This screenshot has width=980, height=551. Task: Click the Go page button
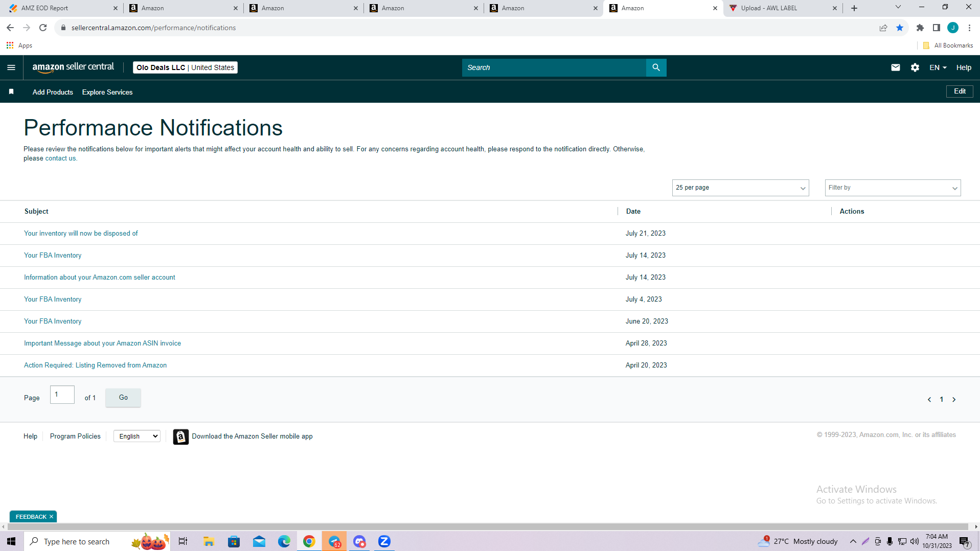coord(123,398)
